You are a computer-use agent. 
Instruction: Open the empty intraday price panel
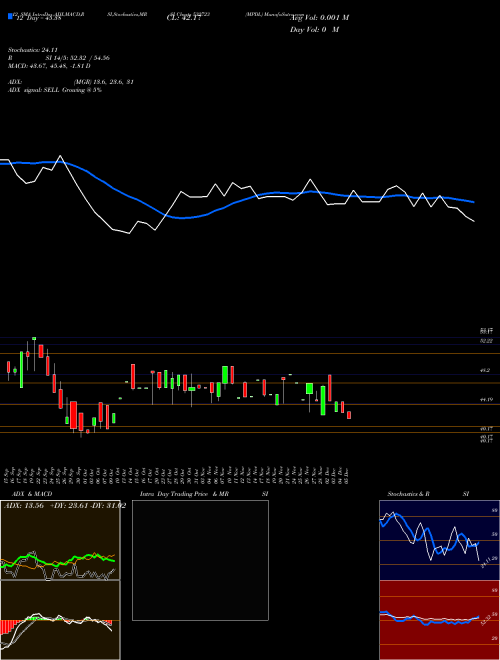(200, 560)
